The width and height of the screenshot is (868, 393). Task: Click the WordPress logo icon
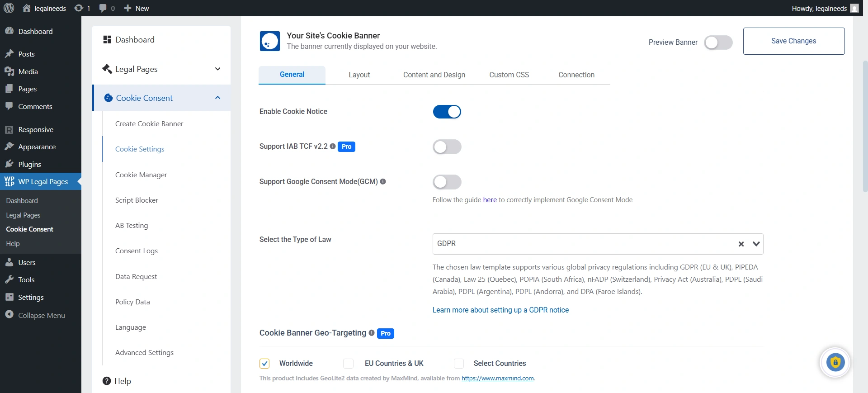point(9,8)
